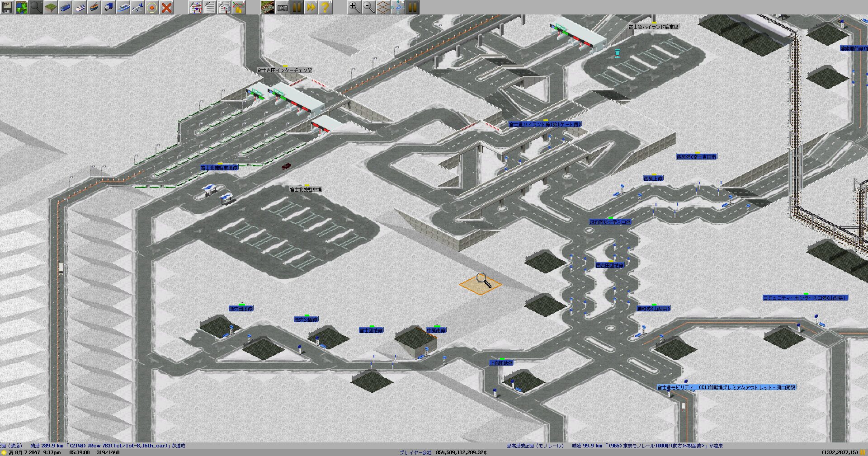
Task: Zoom out using the minus magnifier
Action: [369, 7]
